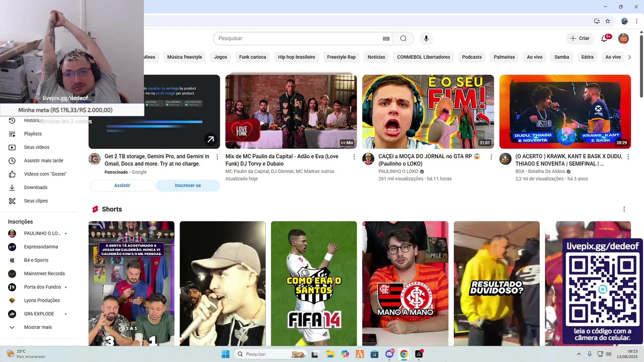The width and height of the screenshot is (644, 362).
Task: Open the notifications bell
Action: pyautogui.click(x=605, y=38)
